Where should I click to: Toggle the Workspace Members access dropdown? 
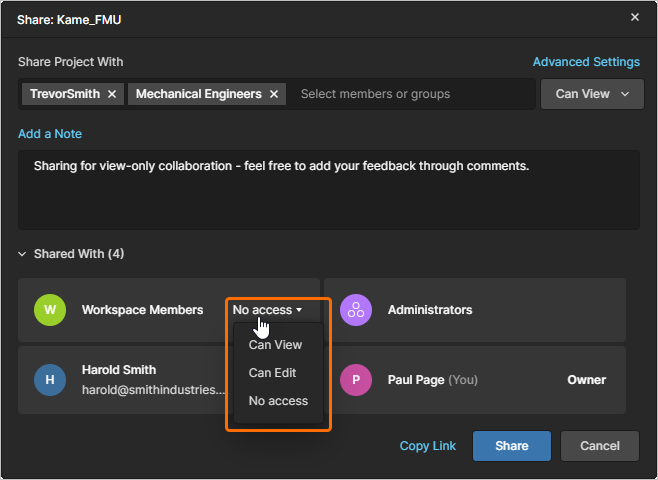point(267,310)
